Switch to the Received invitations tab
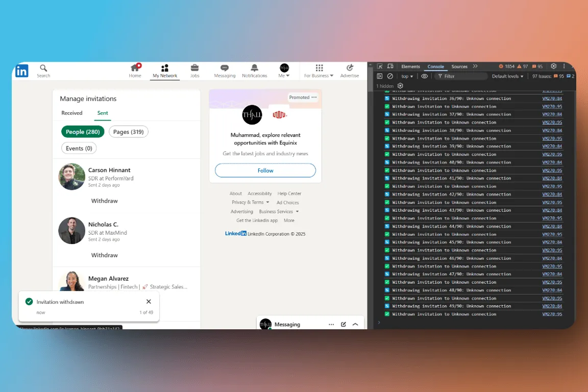Image resolution: width=588 pixels, height=392 pixels. (x=71, y=113)
